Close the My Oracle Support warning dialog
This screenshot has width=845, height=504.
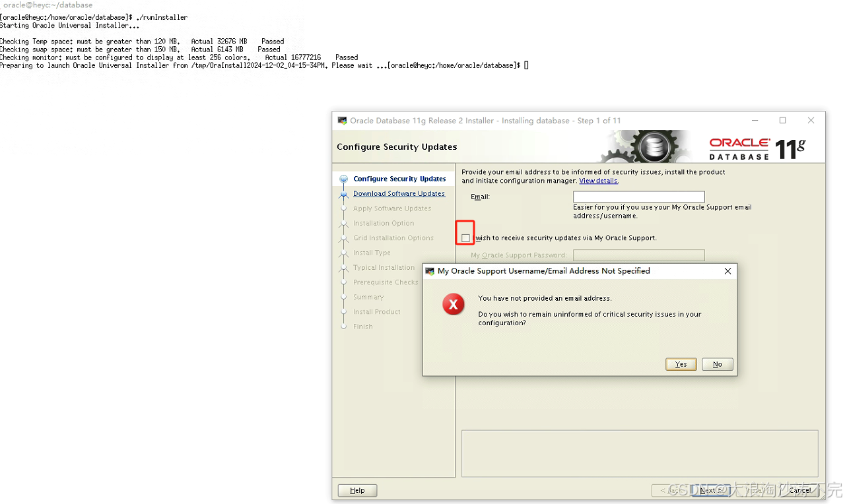pyautogui.click(x=727, y=271)
